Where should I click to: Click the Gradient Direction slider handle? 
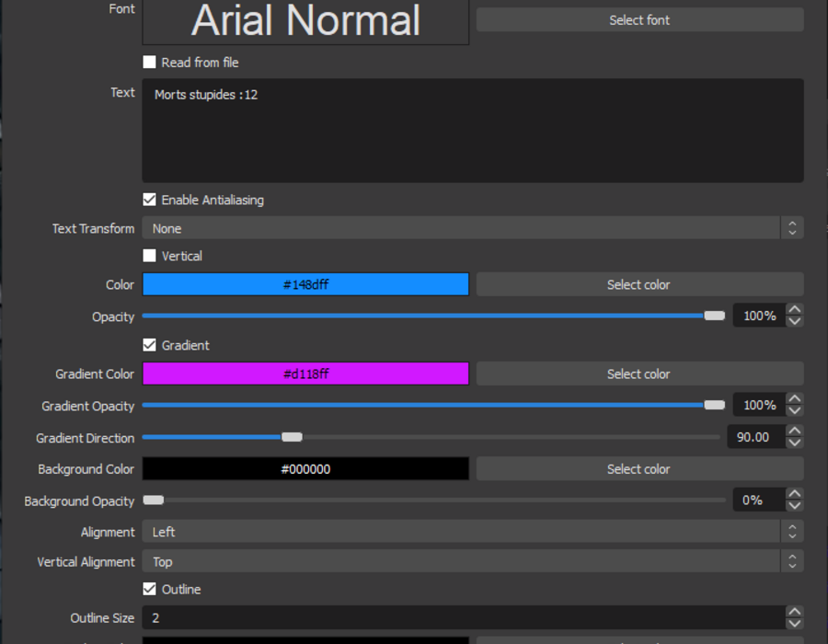[x=292, y=437]
